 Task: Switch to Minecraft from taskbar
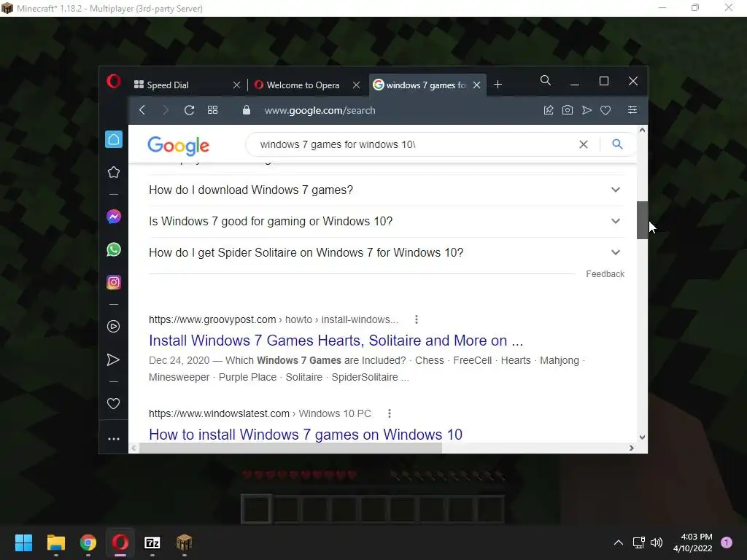tap(185, 542)
